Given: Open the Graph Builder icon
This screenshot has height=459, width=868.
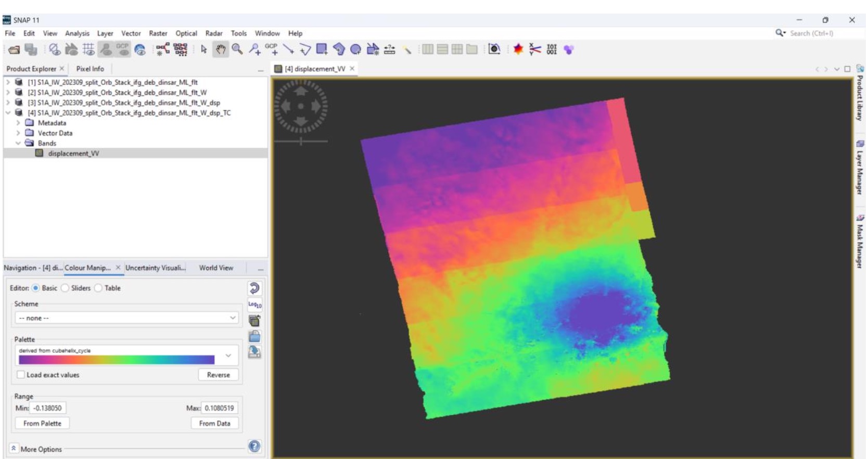Looking at the screenshot, I should 163,49.
